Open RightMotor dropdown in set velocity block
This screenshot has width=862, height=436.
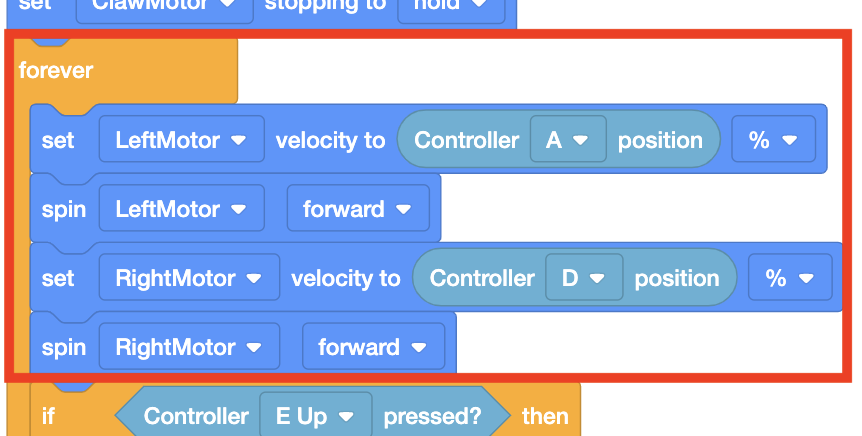(189, 278)
